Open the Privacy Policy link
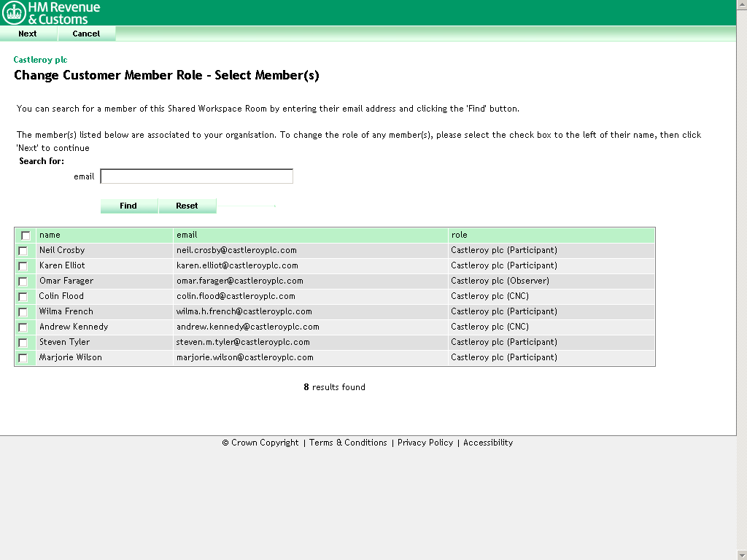 pyautogui.click(x=425, y=442)
